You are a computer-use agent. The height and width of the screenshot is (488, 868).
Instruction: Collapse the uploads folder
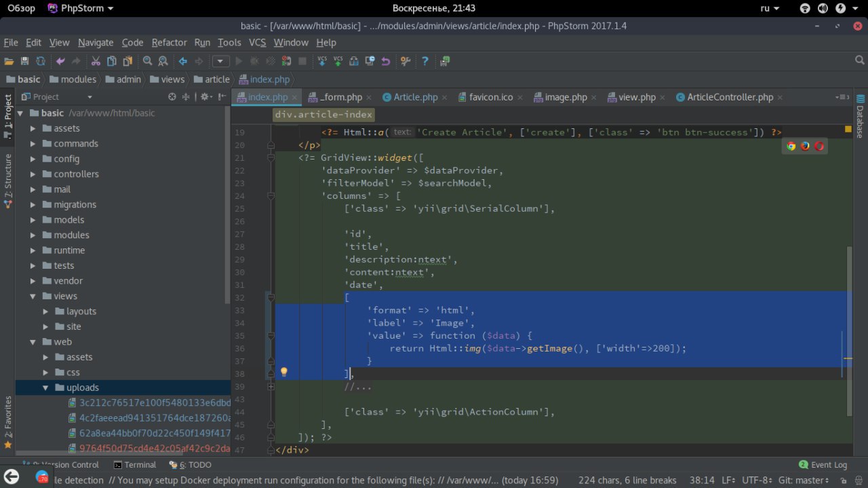45,388
